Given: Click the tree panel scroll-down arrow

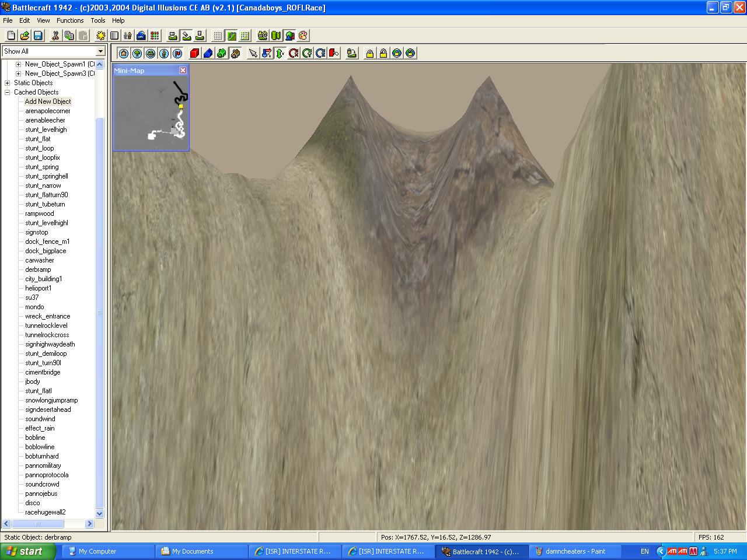Looking at the screenshot, I should coord(99,513).
